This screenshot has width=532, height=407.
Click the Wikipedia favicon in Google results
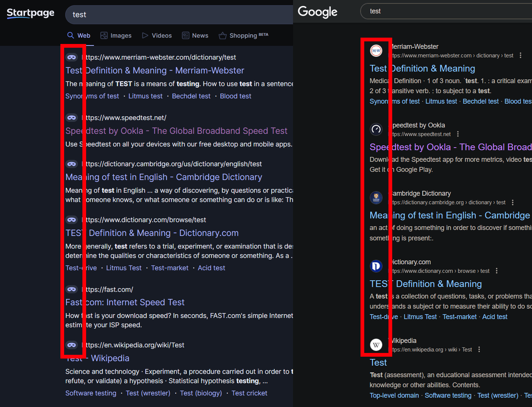[x=376, y=345]
